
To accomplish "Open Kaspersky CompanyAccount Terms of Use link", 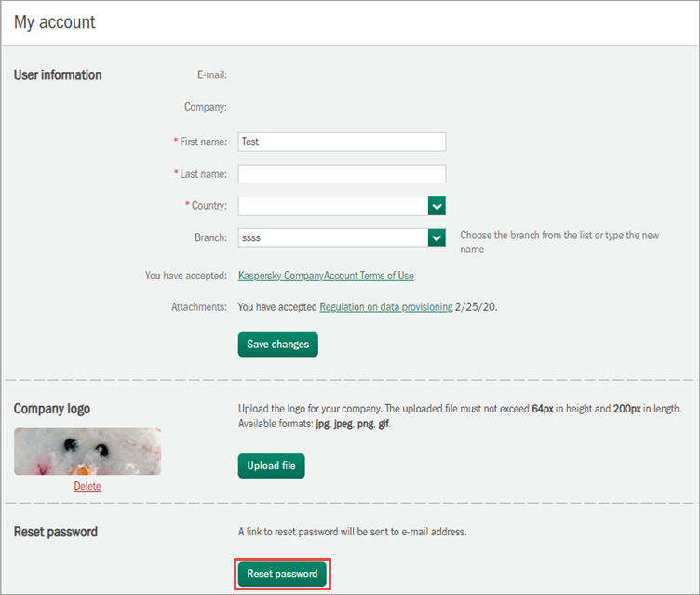I will [326, 276].
